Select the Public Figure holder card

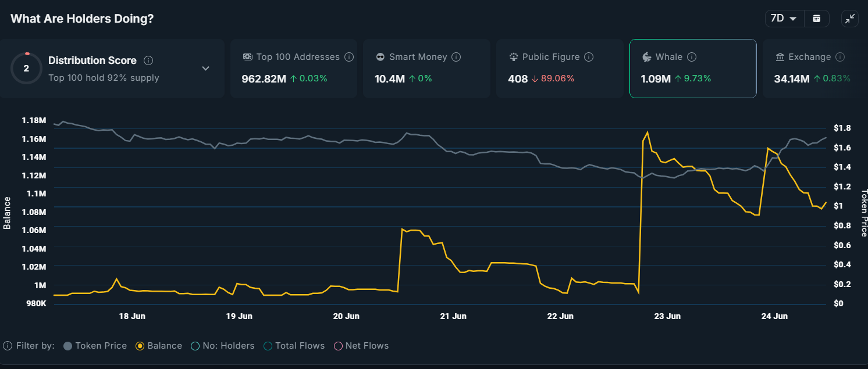[x=558, y=69]
